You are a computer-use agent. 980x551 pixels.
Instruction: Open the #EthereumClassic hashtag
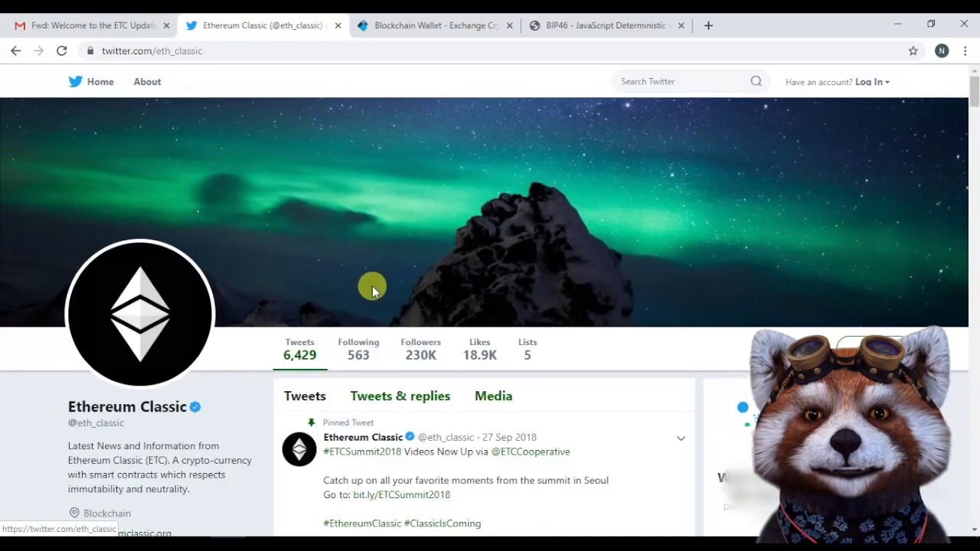(362, 523)
